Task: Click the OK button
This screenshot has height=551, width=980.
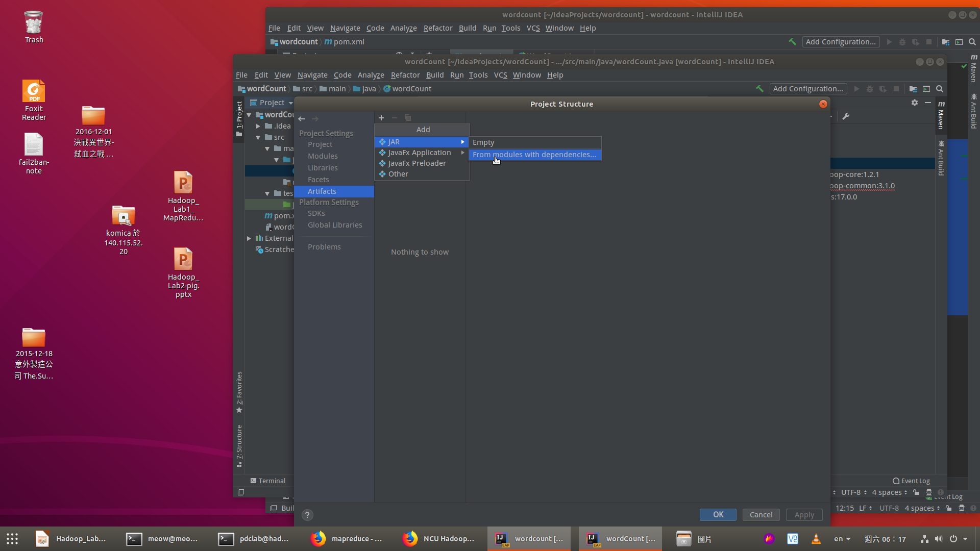Action: click(x=718, y=515)
